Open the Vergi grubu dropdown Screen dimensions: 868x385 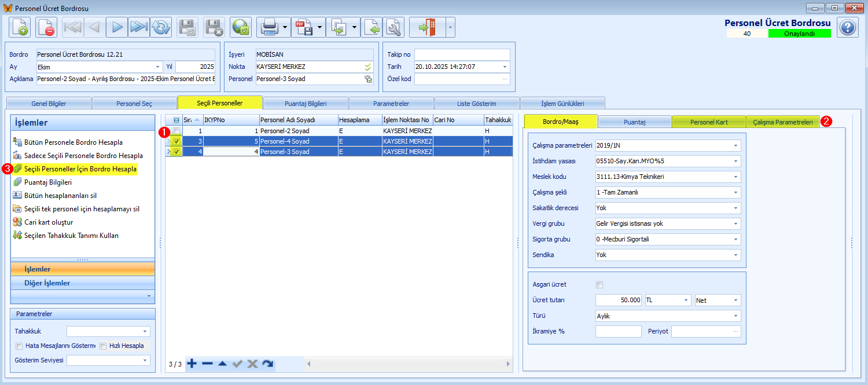(x=735, y=223)
